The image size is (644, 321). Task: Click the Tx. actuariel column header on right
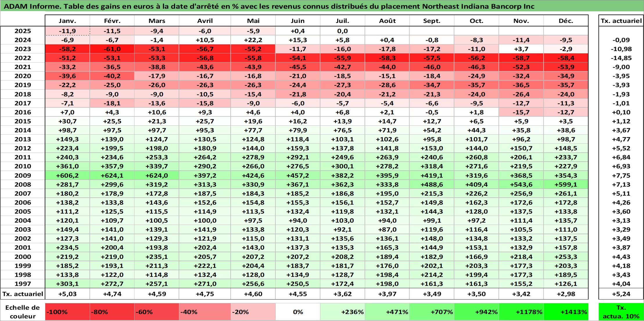tap(621, 21)
